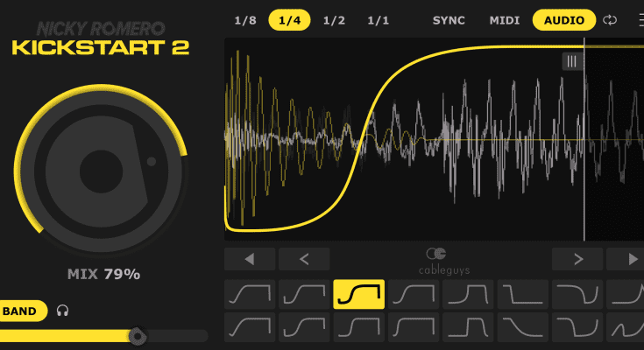Select the highlighted yellow S-curve shape preset
This screenshot has width=644, height=350.
pyautogui.click(x=359, y=295)
